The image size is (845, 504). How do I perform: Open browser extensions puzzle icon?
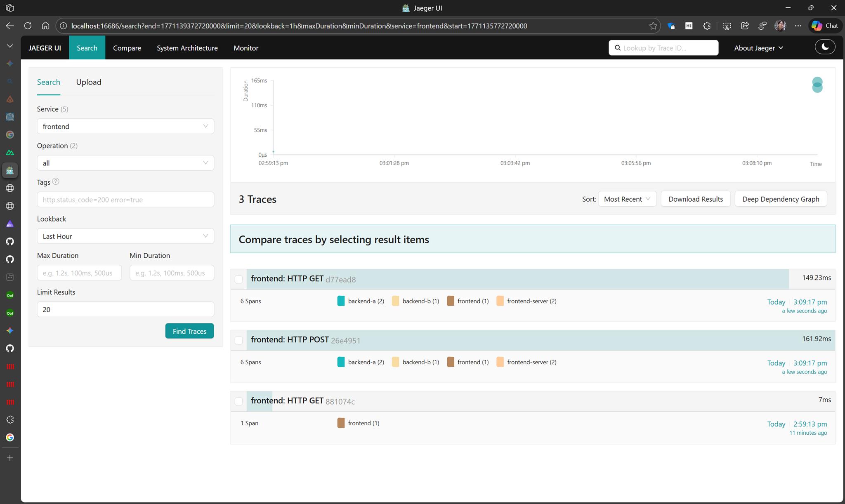[707, 26]
